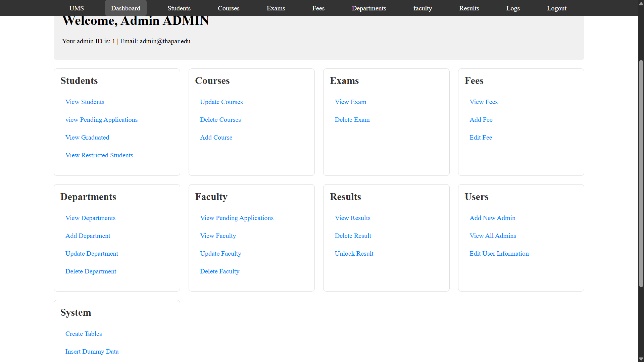Open the Add Department link
The image size is (644, 362).
click(x=88, y=236)
